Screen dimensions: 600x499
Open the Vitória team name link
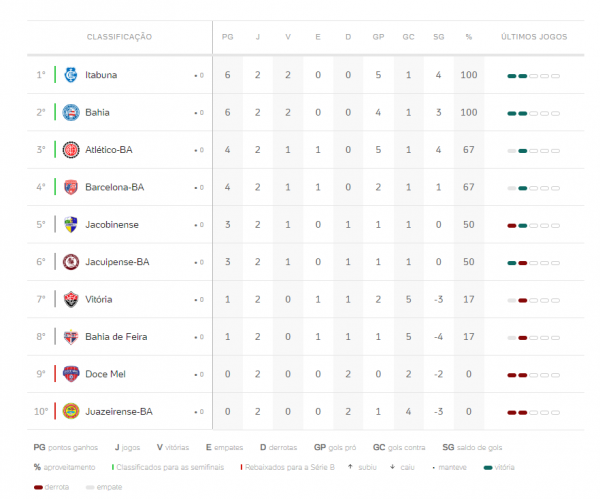tap(99, 299)
